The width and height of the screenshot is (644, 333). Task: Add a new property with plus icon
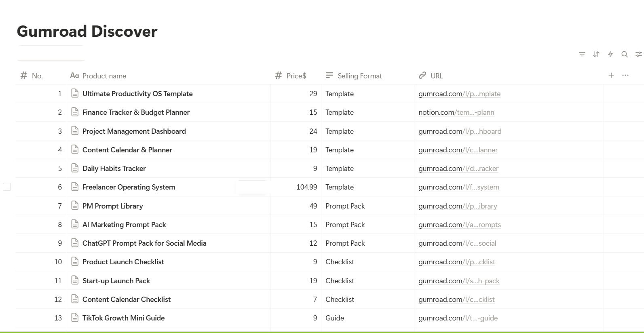click(611, 75)
